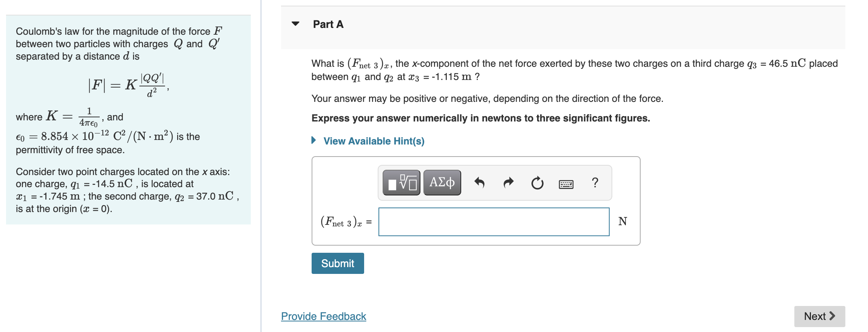Advance to the next part
This screenshot has width=868, height=332.
coord(819,316)
